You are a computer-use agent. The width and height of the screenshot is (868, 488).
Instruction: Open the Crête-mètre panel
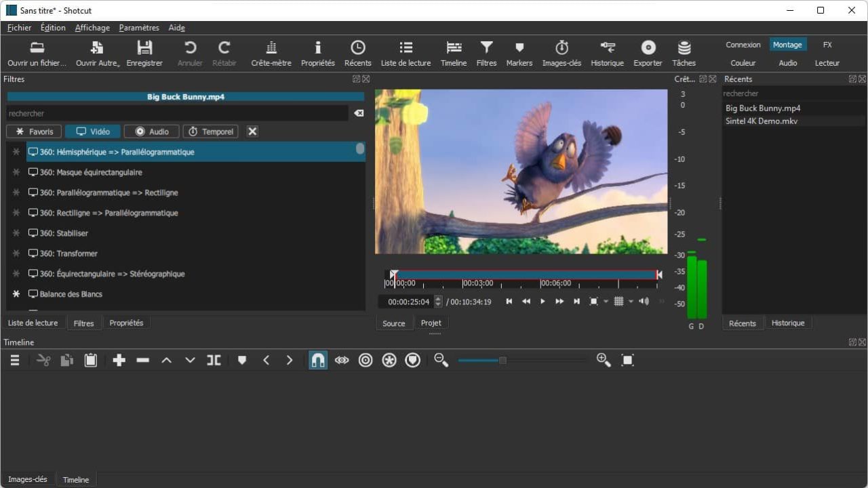(x=271, y=54)
